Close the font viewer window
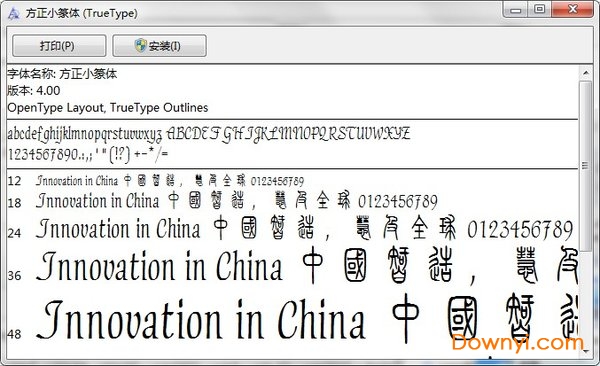 [572, 9]
